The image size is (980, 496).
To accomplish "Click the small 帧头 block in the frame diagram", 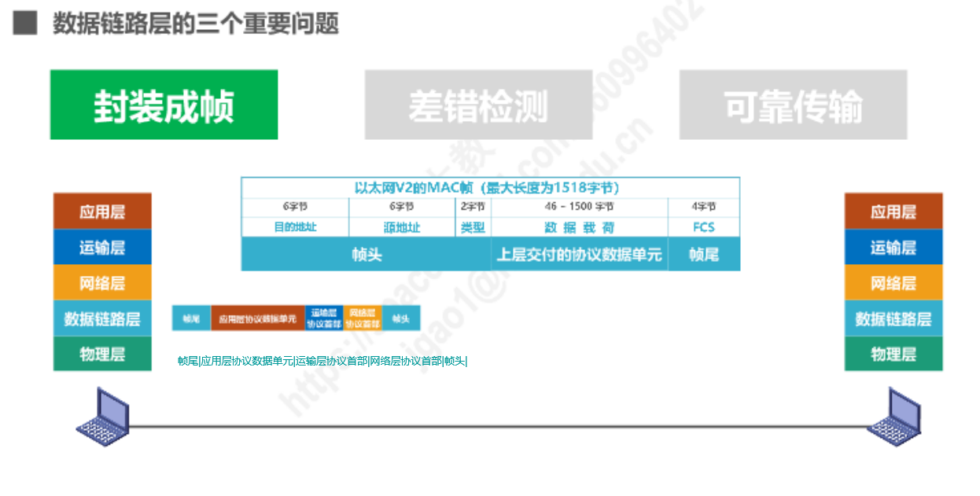I will tap(401, 318).
